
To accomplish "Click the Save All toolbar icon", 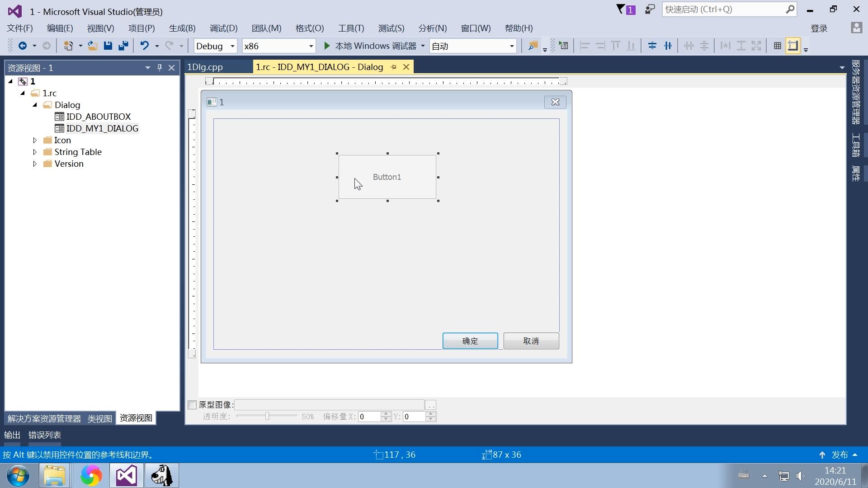I will pyautogui.click(x=123, y=46).
